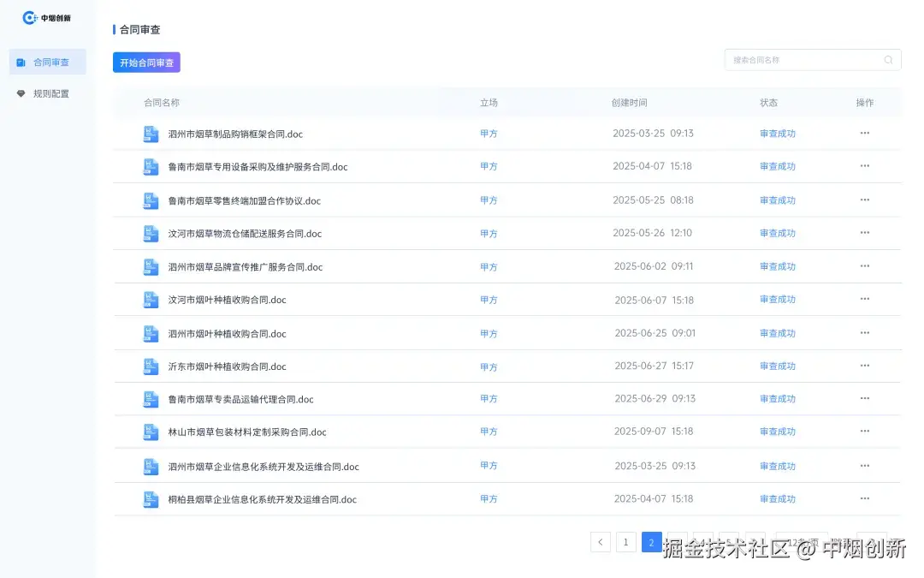Click the 中烟创新 logo icon at top left
This screenshot has width=924, height=578.
click(x=29, y=17)
